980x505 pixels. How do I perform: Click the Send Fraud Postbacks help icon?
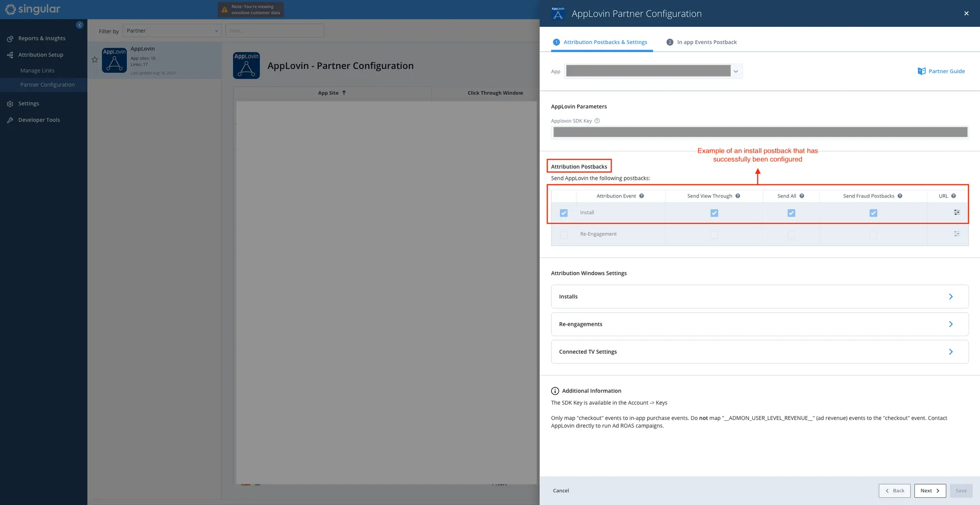click(900, 196)
